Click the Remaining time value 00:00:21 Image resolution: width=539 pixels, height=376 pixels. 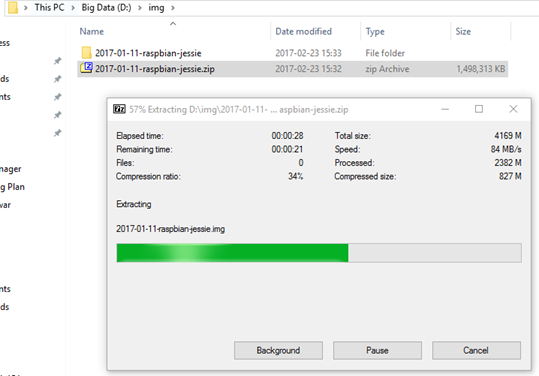pos(287,149)
